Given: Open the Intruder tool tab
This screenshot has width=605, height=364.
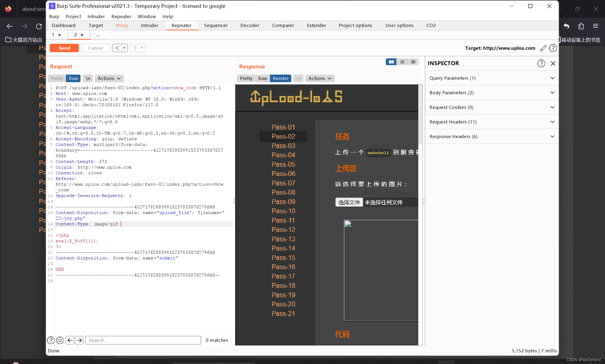Looking at the screenshot, I should pyautogui.click(x=150, y=25).
